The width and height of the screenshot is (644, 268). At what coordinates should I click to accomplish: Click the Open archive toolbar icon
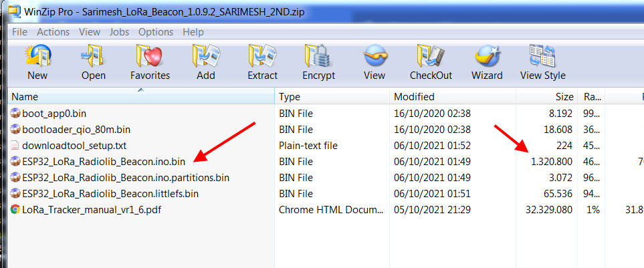pos(93,56)
